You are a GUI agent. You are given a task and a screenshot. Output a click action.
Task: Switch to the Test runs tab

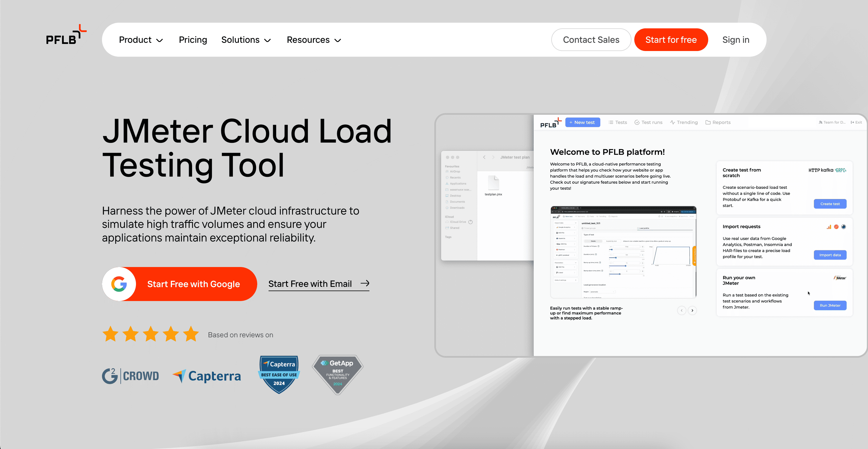(648, 122)
